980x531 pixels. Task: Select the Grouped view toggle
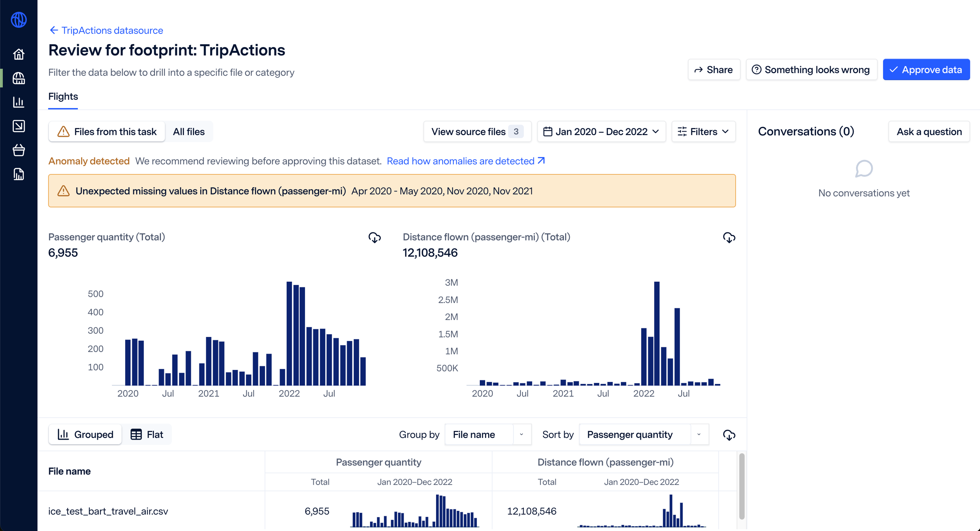pos(85,434)
